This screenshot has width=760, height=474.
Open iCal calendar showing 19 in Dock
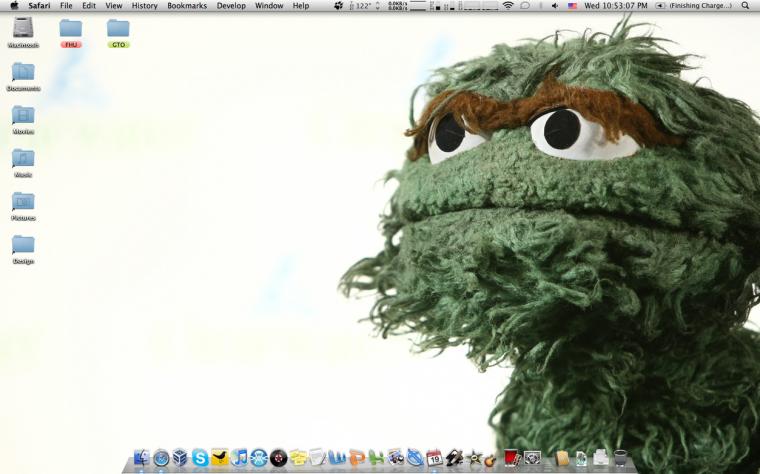click(x=434, y=457)
